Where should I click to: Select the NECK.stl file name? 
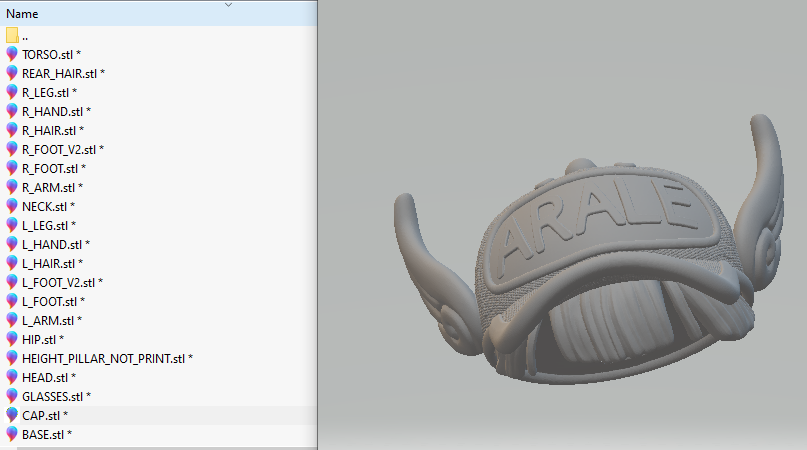(x=48, y=207)
